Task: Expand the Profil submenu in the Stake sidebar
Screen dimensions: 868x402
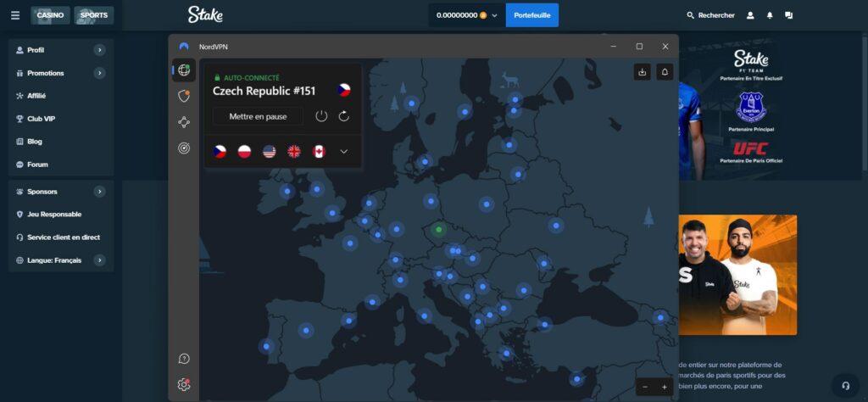Action: (x=100, y=50)
